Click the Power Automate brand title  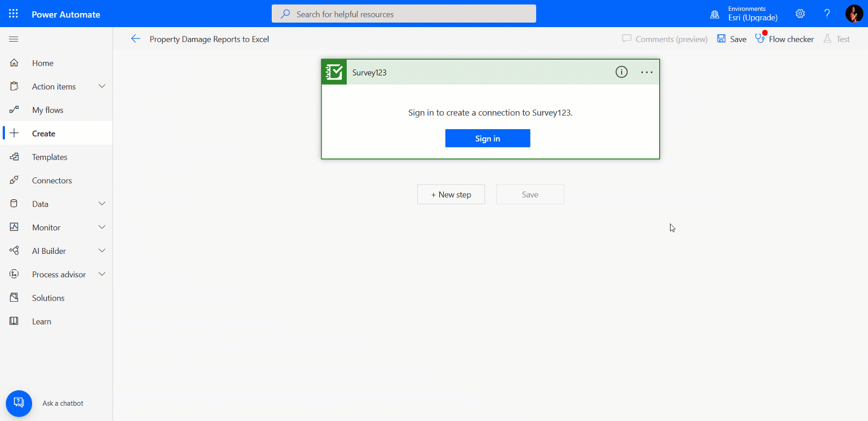66,15
